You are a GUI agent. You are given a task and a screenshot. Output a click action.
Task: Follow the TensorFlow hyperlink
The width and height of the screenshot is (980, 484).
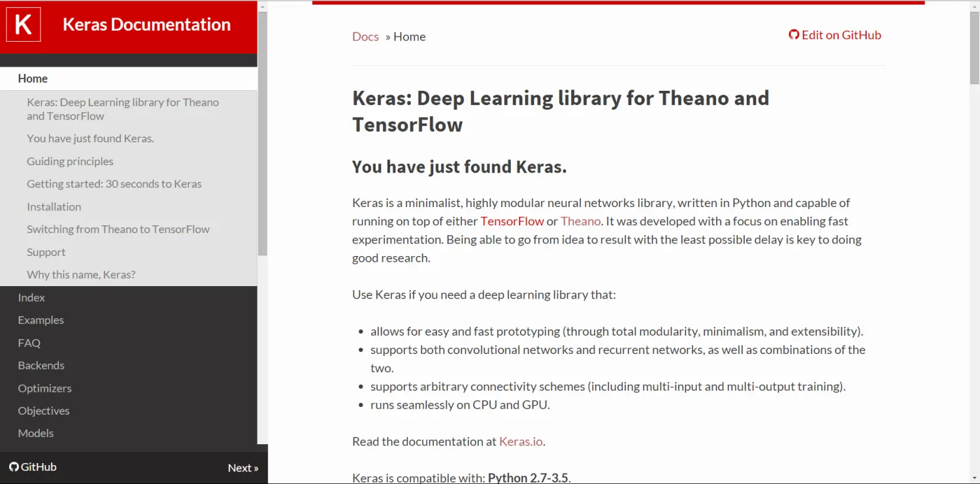(512, 221)
